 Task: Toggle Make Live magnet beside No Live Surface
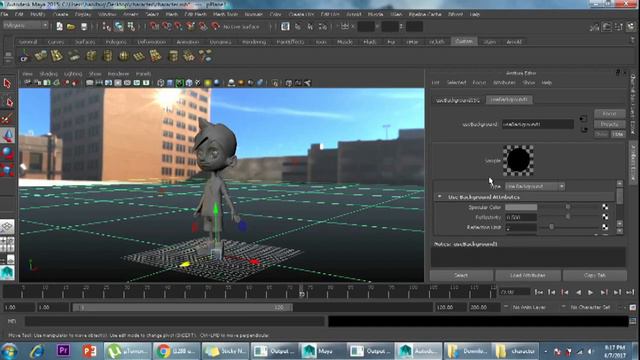click(x=216, y=27)
